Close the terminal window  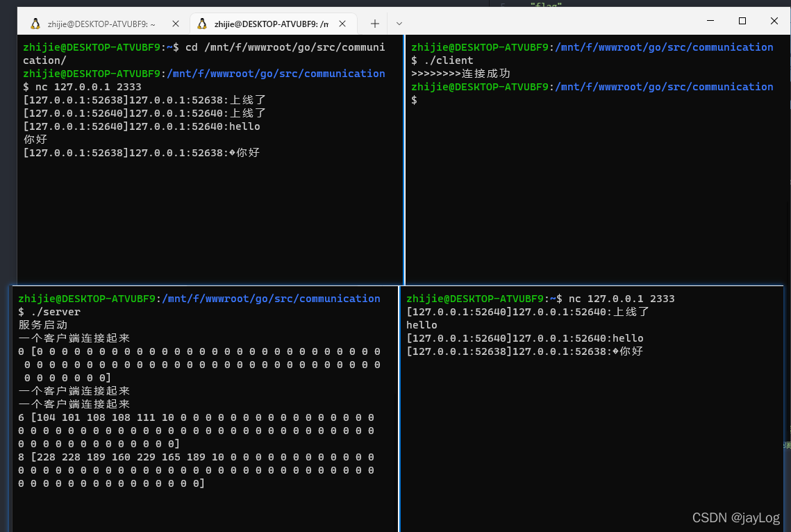tap(774, 21)
